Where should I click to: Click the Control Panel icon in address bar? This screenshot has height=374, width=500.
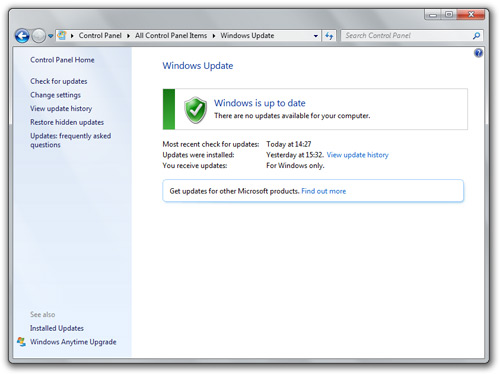pyautogui.click(x=62, y=35)
